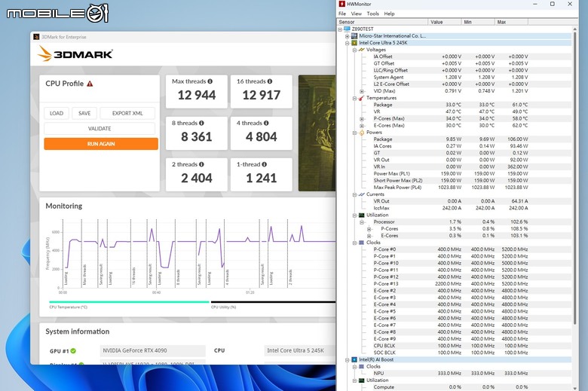Click the Powers flame icon

(x=362, y=133)
